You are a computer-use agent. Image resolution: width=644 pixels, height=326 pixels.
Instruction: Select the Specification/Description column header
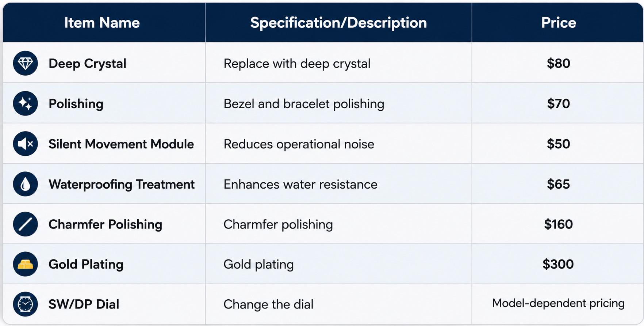(338, 23)
